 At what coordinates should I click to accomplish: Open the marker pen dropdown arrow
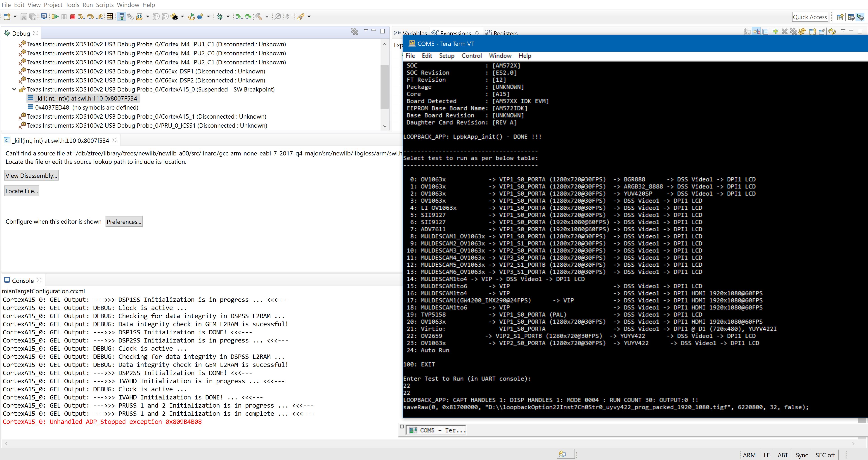(x=309, y=16)
